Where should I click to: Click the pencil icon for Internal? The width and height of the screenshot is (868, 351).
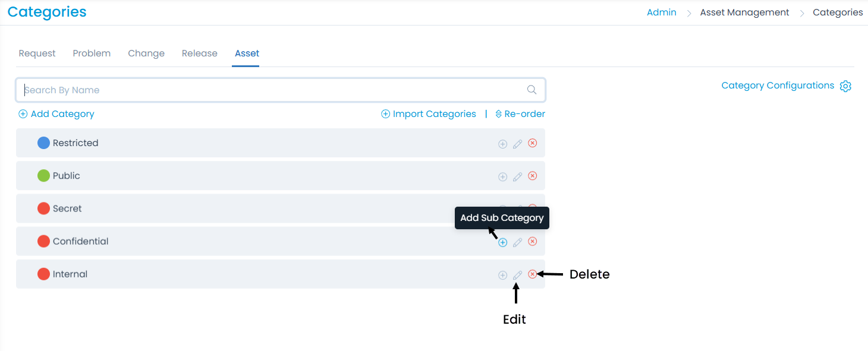[518, 275]
